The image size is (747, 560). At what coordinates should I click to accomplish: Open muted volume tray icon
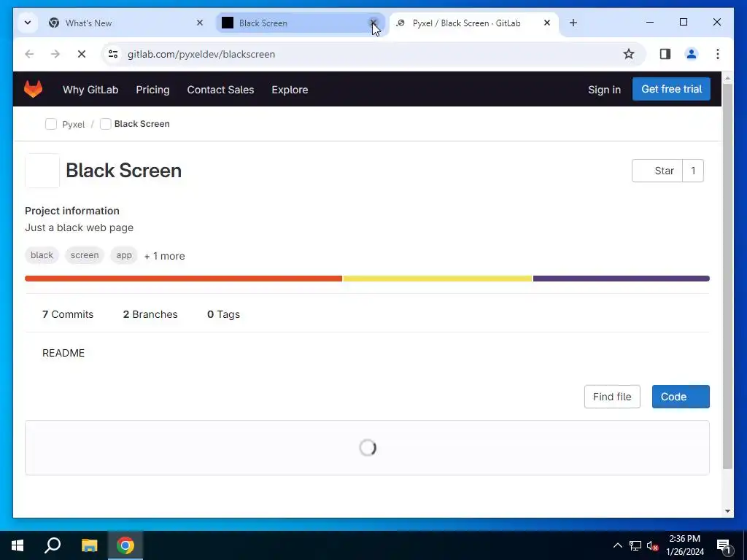pyautogui.click(x=653, y=545)
